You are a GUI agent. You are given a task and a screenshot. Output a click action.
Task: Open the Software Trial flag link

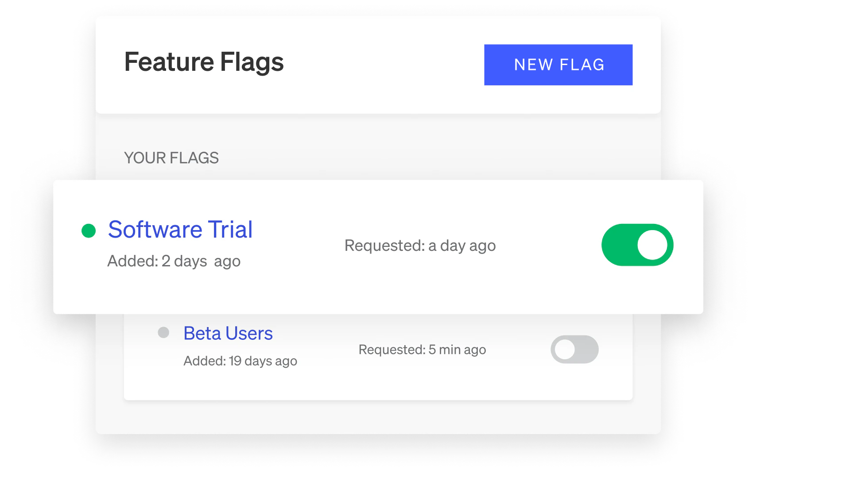pyautogui.click(x=180, y=229)
